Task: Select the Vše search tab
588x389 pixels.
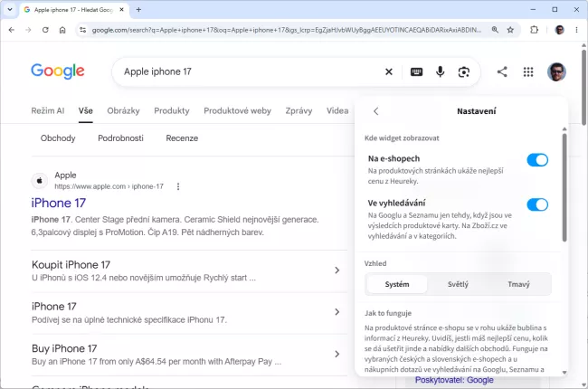Action: pos(86,110)
